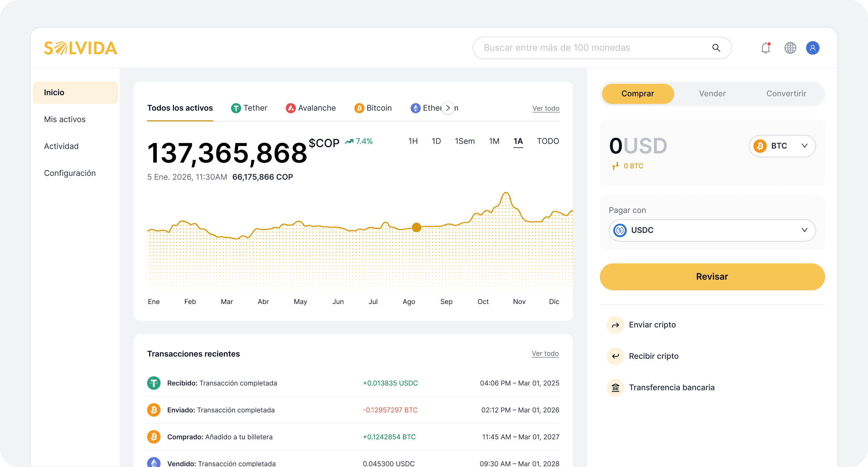The width and height of the screenshot is (868, 467).
Task: Click the user profile avatar icon
Action: tap(813, 48)
